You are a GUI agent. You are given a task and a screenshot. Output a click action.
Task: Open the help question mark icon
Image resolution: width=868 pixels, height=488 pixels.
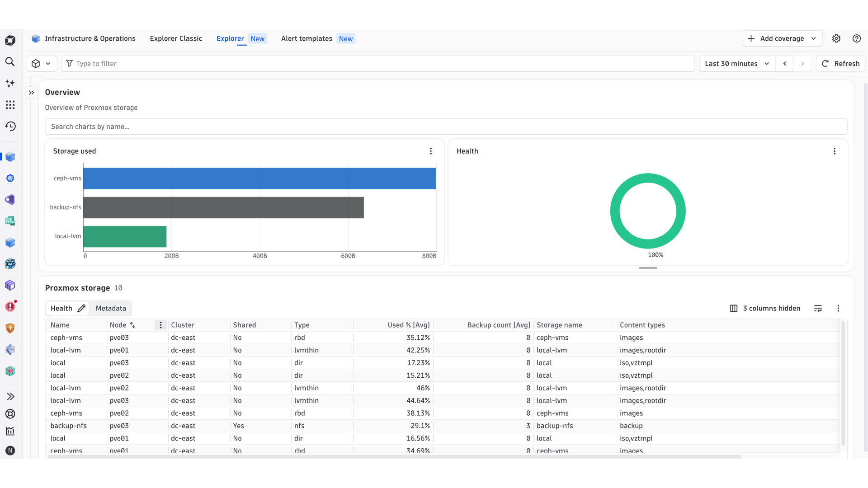coord(857,38)
